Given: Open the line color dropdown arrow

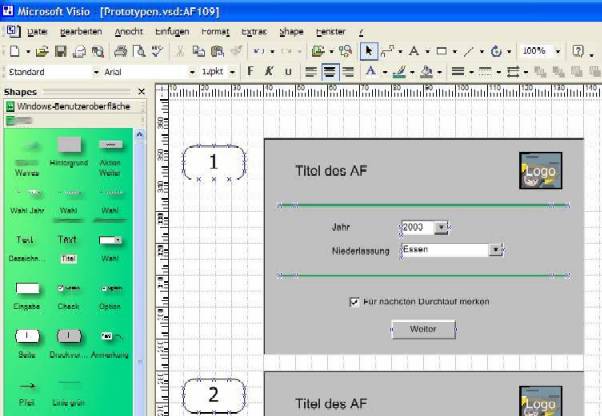Looking at the screenshot, I should (412, 72).
